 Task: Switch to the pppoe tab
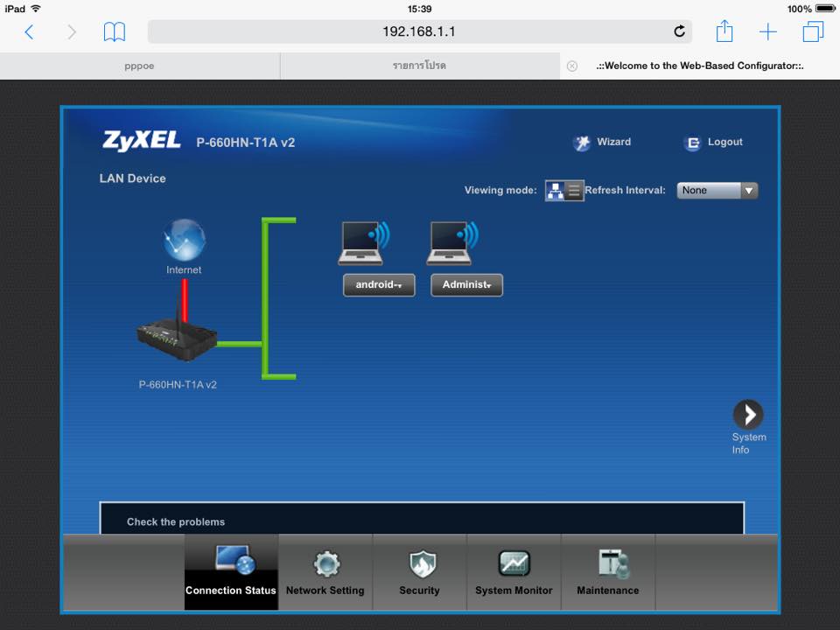tap(139, 66)
